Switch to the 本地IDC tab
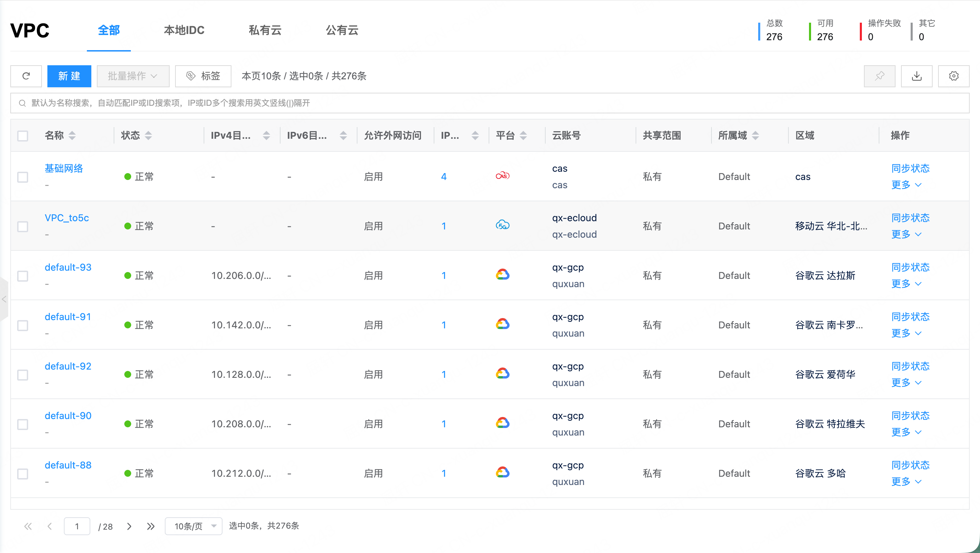The image size is (980, 553). pos(184,31)
